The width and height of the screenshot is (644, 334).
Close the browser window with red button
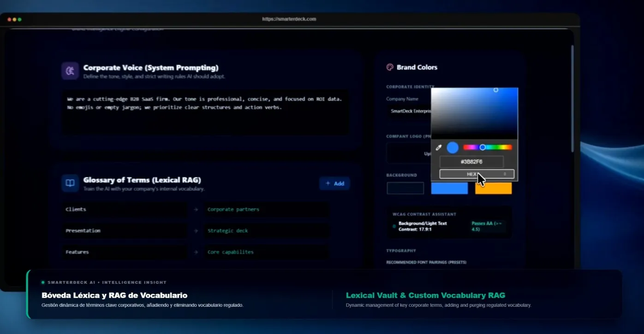click(x=10, y=19)
